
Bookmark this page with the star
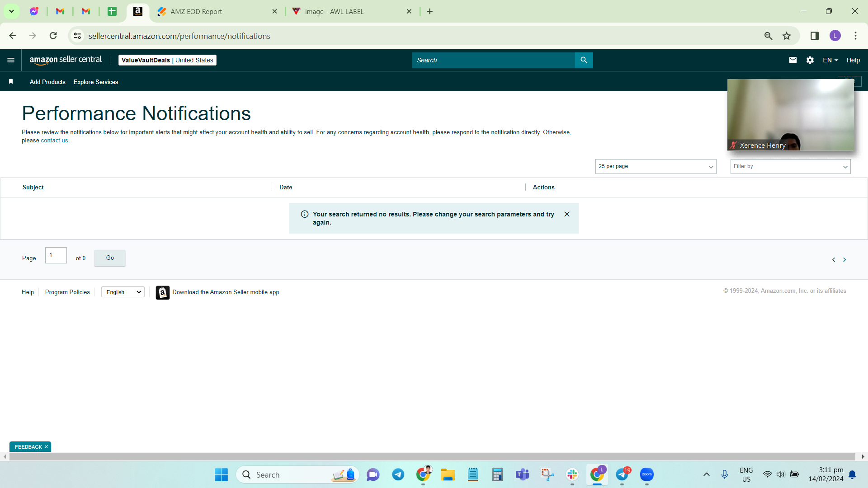[x=787, y=36]
